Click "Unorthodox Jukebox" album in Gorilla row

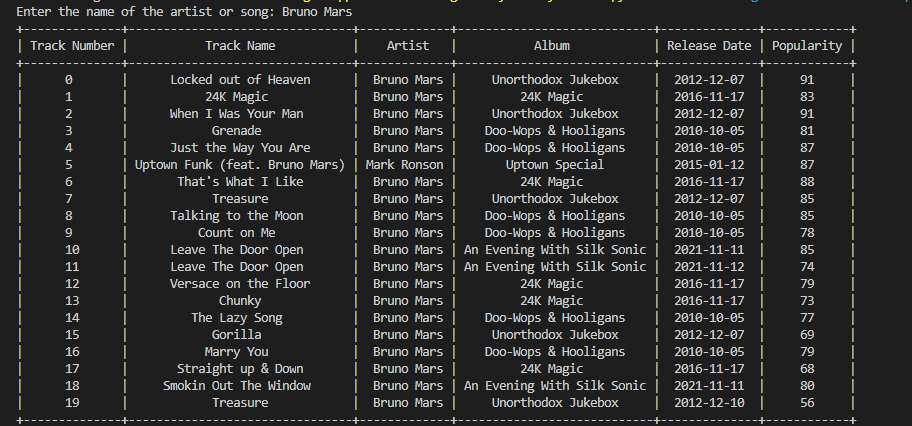[x=555, y=335]
